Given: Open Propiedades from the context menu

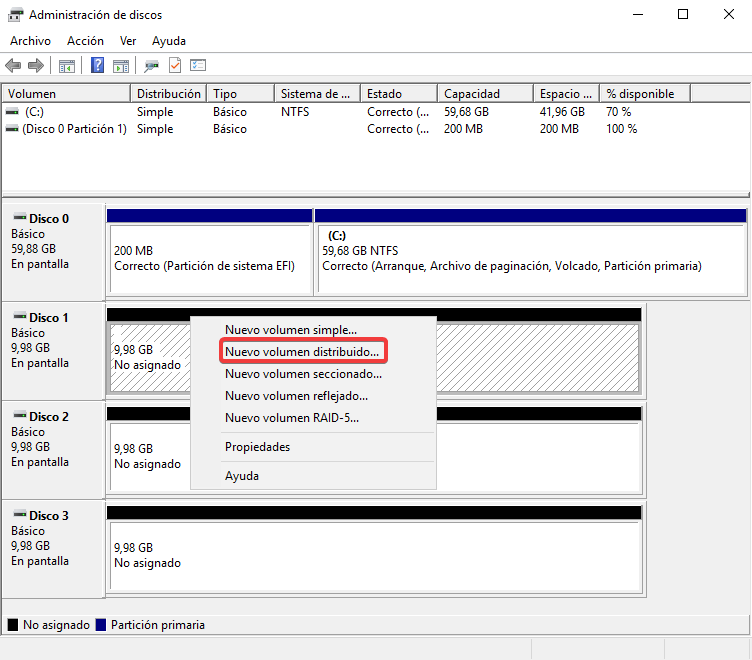Looking at the screenshot, I should 257,447.
